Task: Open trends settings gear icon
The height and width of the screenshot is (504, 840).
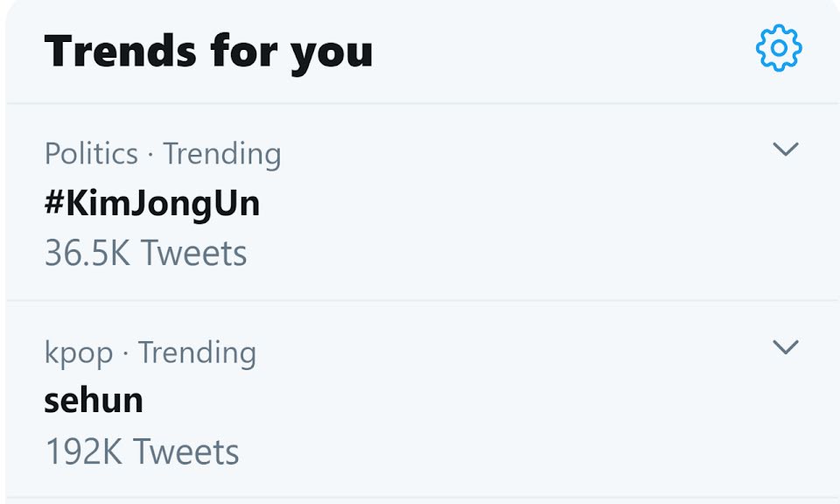Action: 778,49
